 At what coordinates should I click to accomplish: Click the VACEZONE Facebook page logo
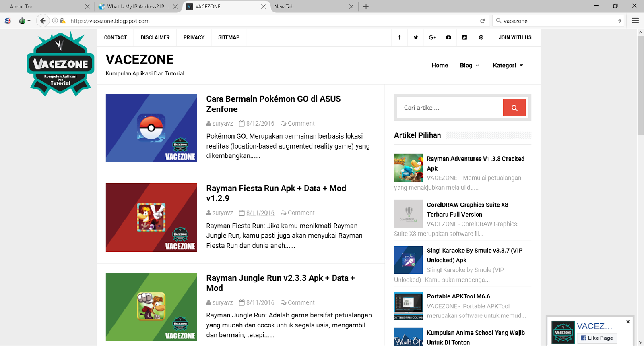click(563, 332)
